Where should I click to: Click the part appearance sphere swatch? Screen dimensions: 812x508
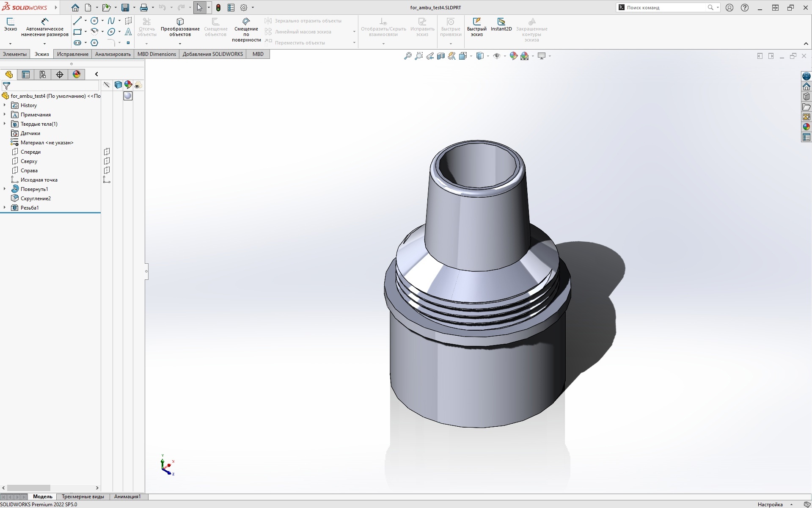128,96
